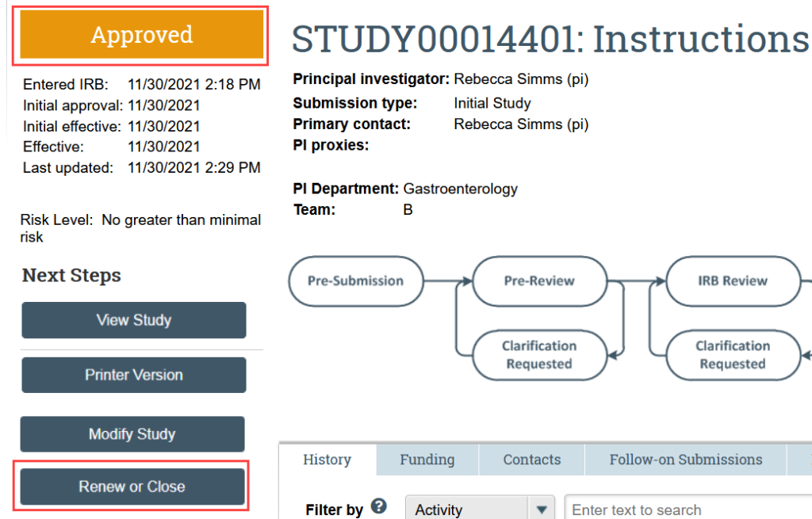Click the Pre-Review workflow node
Viewport: 812px width, 519px height.
coord(539,280)
